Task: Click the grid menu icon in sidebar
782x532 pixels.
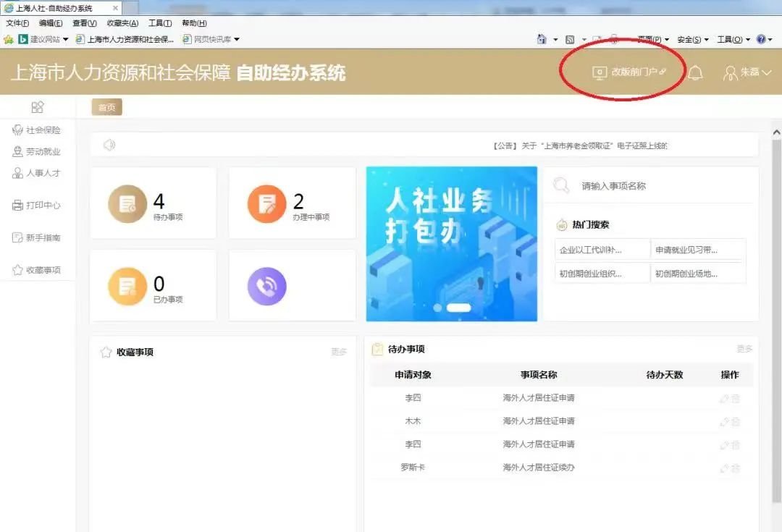Action: point(38,107)
